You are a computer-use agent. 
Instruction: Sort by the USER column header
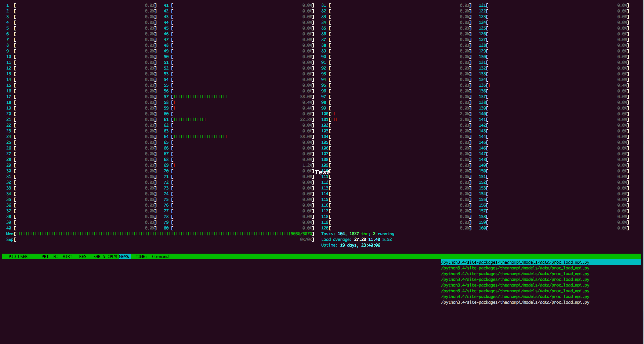pos(23,256)
